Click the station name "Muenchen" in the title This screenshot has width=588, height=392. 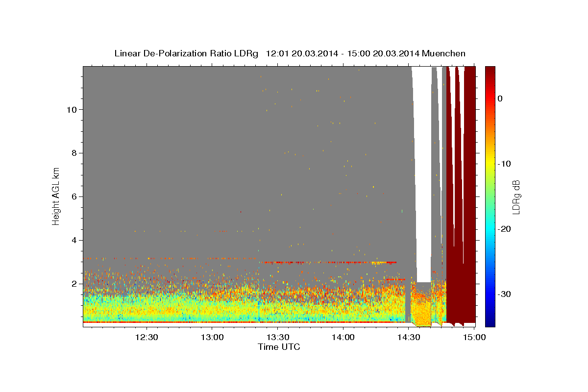(x=443, y=53)
